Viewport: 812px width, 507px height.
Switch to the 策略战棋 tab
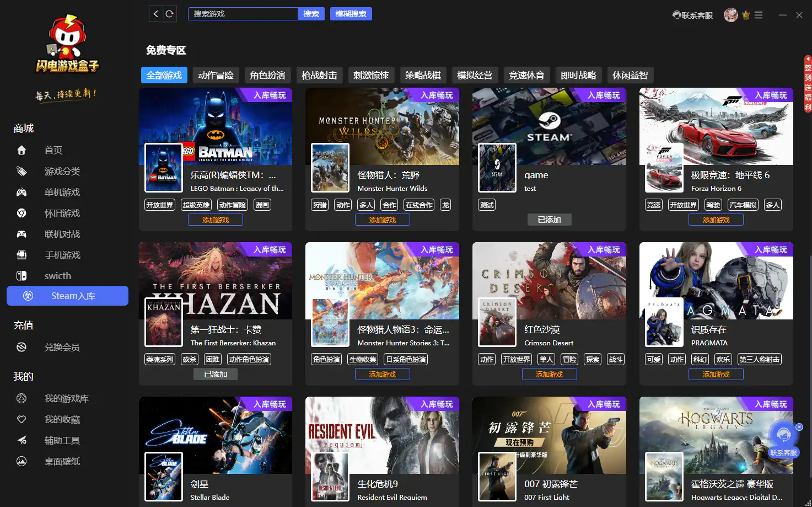click(x=423, y=75)
